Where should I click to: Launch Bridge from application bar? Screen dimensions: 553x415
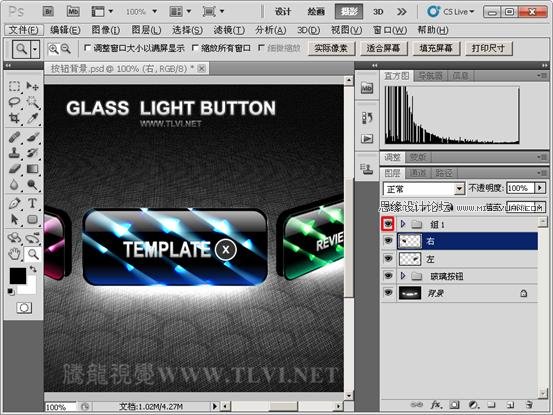(x=48, y=12)
